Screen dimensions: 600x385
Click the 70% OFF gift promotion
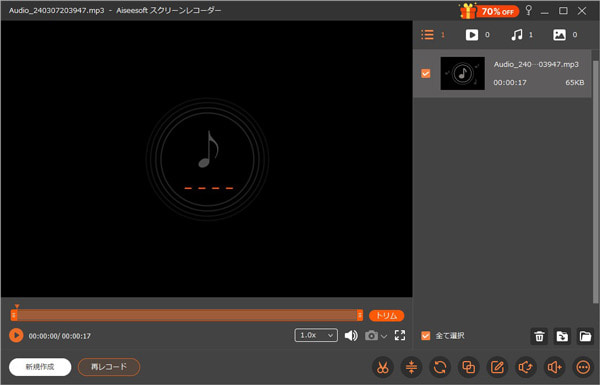pyautogui.click(x=489, y=11)
